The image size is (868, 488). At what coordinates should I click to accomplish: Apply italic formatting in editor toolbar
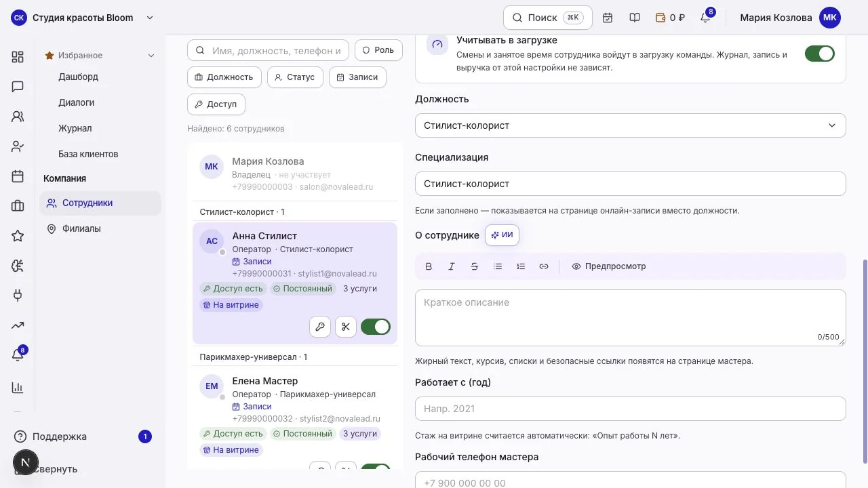452,266
